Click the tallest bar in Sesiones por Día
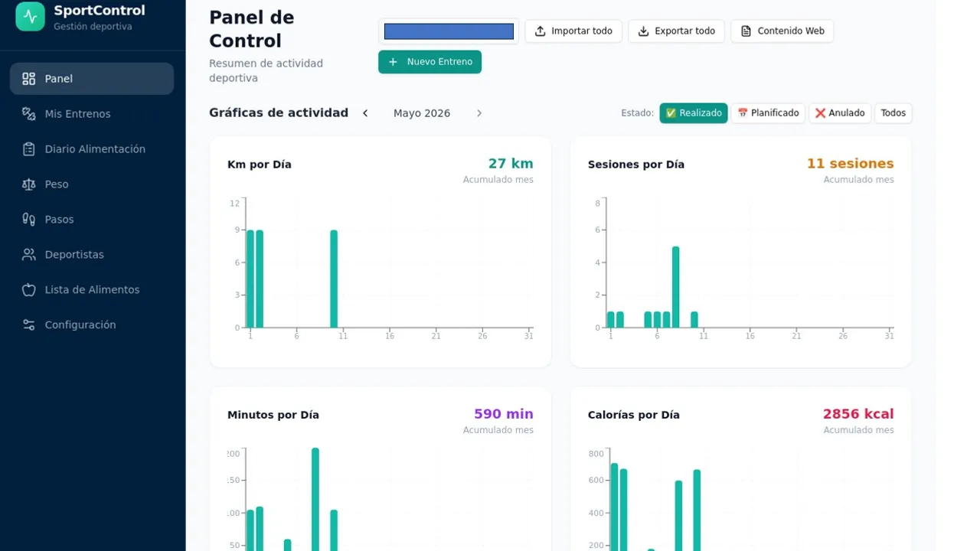Viewport: 980px width, 551px height. [x=676, y=287]
